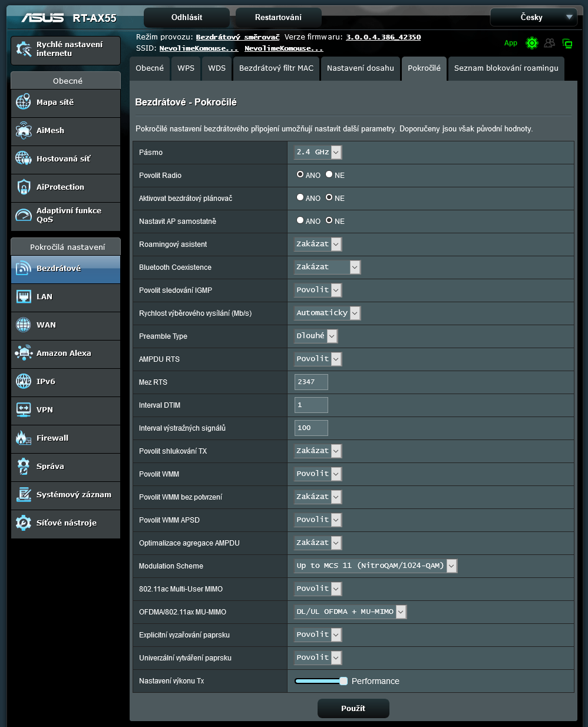Select ANO for Nastavit AP samostatně
The width and height of the screenshot is (588, 727).
coord(300,220)
